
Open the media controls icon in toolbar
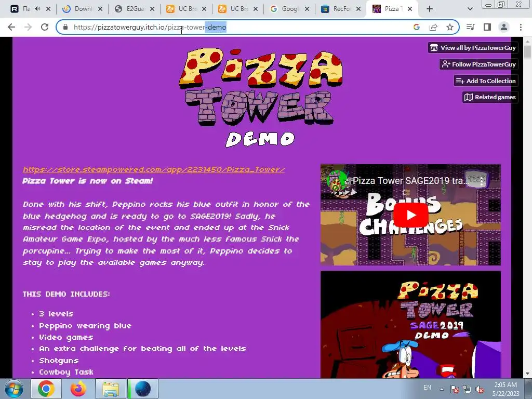tap(471, 27)
